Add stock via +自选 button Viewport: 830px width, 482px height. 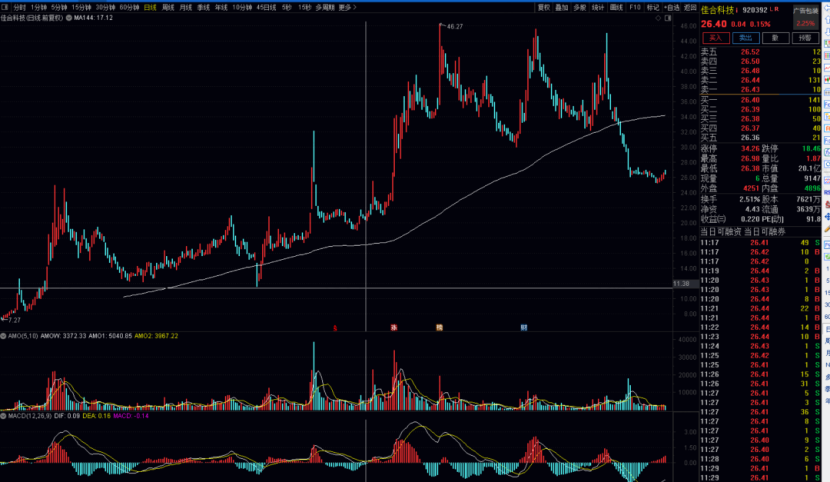673,6
